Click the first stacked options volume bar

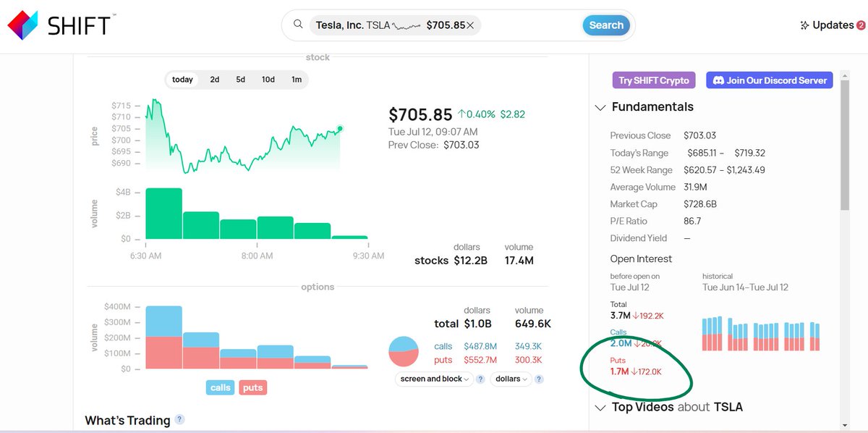(x=163, y=337)
